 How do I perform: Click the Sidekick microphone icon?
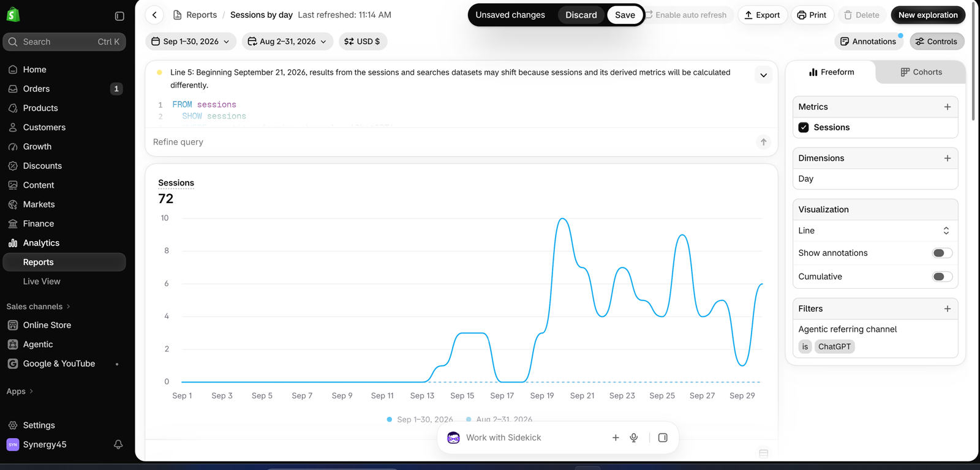[x=634, y=438]
